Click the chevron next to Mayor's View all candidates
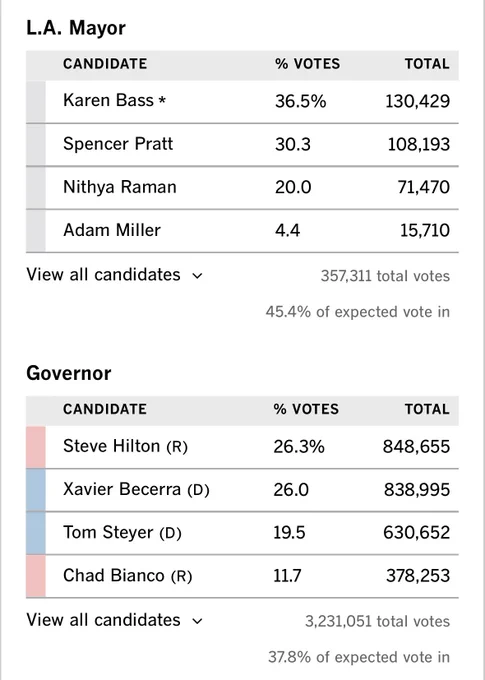485x680 pixels. pyautogui.click(x=197, y=276)
